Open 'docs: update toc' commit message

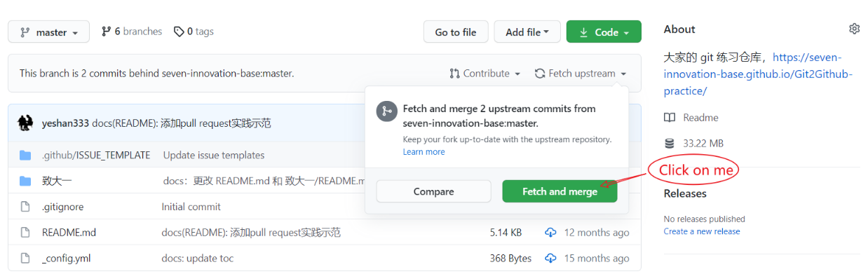[x=198, y=259]
